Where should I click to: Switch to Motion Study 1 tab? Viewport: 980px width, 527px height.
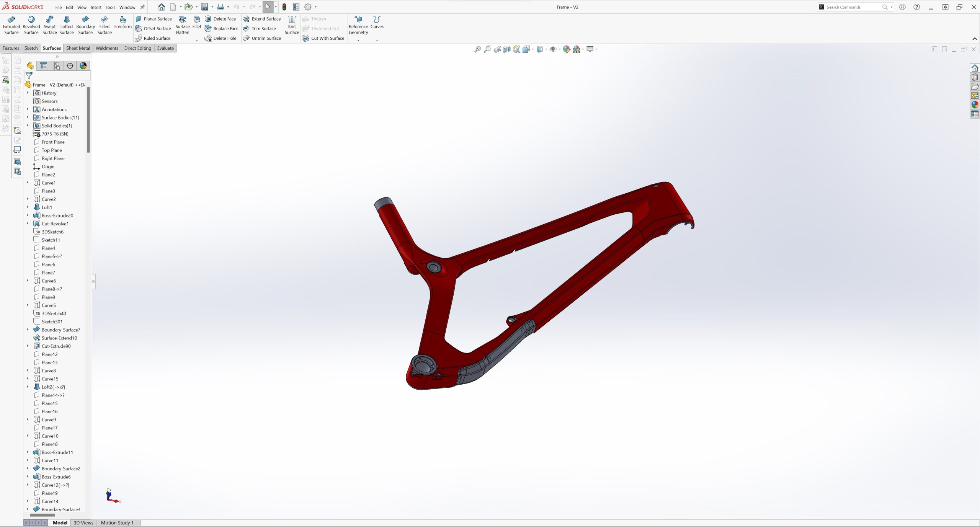tap(117, 523)
